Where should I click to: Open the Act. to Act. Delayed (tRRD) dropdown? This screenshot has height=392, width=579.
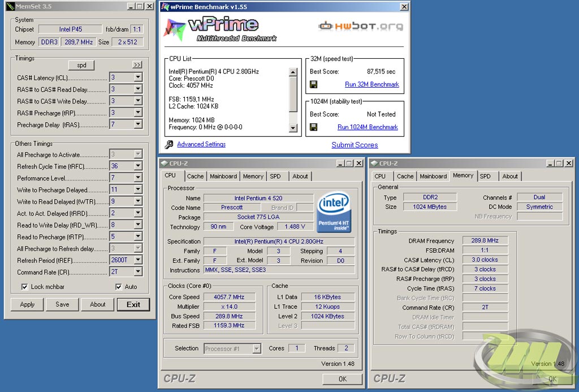138,213
